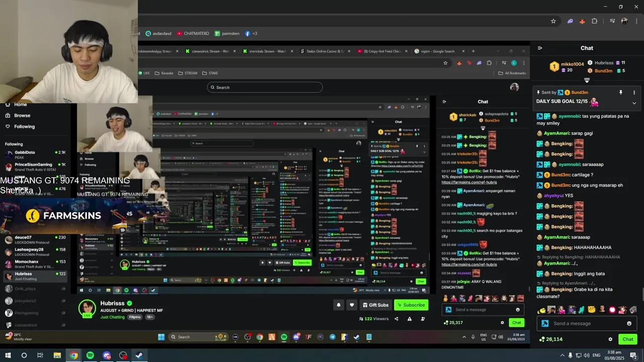Click the green Chat send button
644x362 pixels.
point(628,339)
